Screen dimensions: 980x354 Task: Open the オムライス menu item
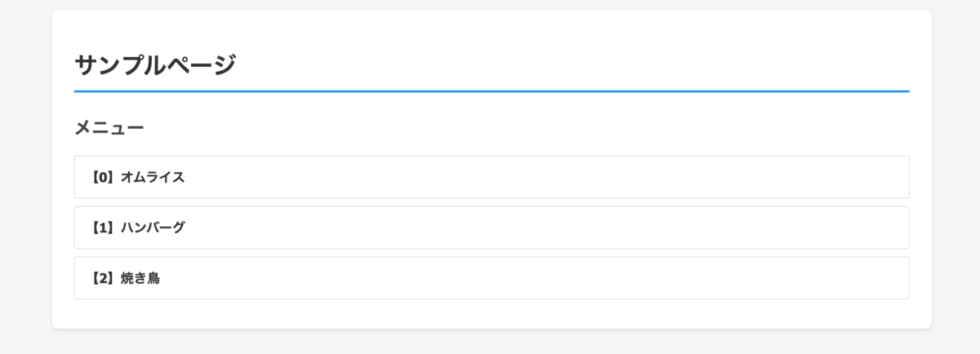point(491,177)
